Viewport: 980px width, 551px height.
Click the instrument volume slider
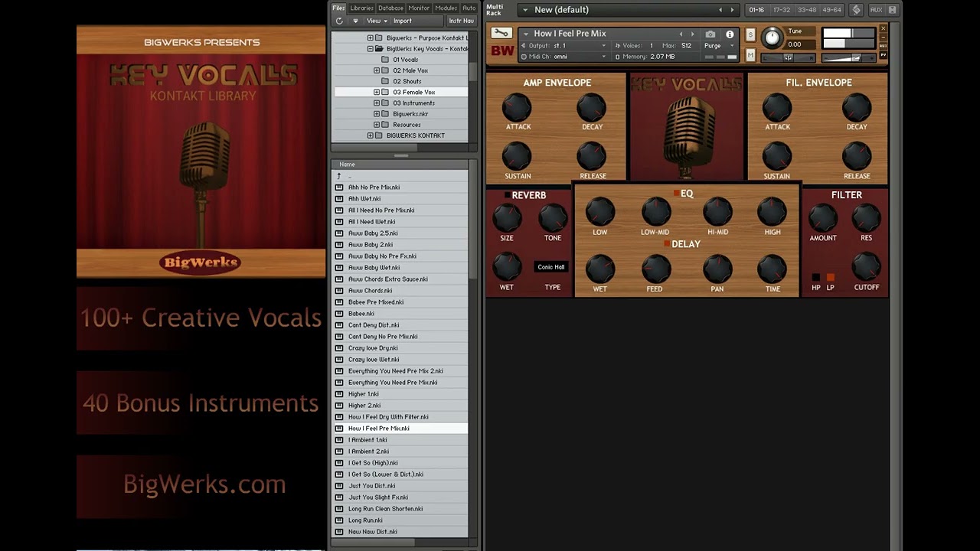point(848,58)
